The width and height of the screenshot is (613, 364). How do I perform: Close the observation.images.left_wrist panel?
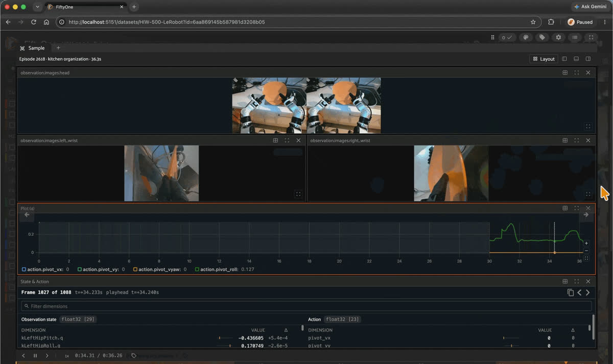tap(298, 140)
